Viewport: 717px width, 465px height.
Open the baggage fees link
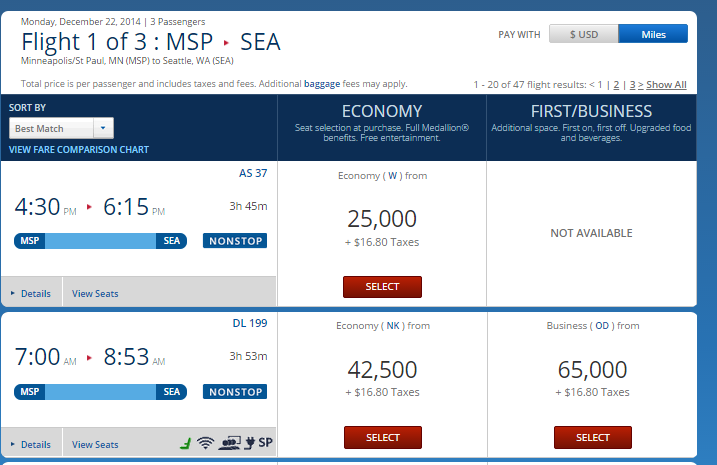click(322, 84)
